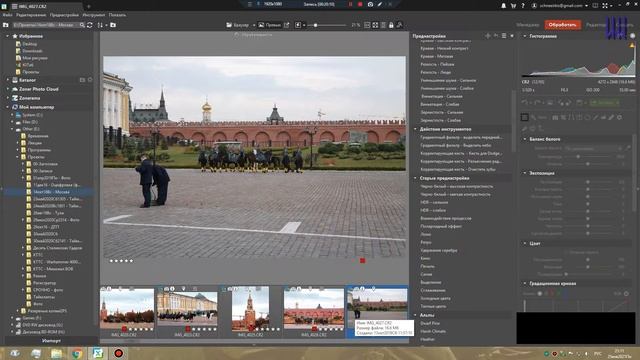Open the Показать menu

click(x=117, y=15)
